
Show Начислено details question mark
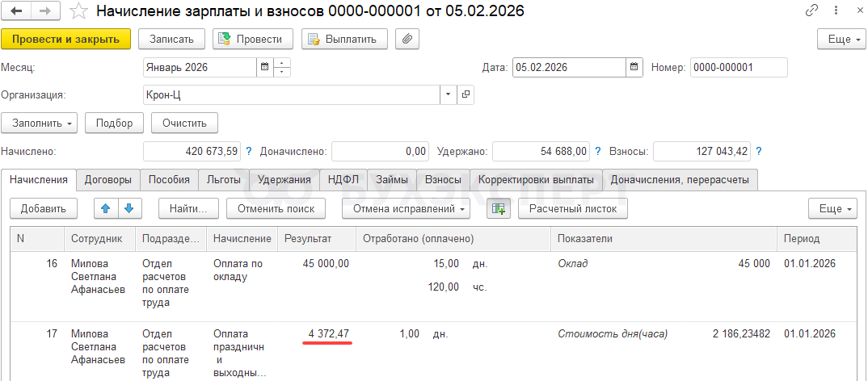coord(249,151)
